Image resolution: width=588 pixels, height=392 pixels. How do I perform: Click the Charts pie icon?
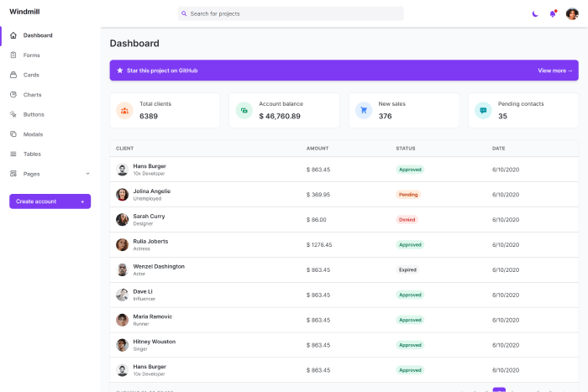(x=13, y=95)
